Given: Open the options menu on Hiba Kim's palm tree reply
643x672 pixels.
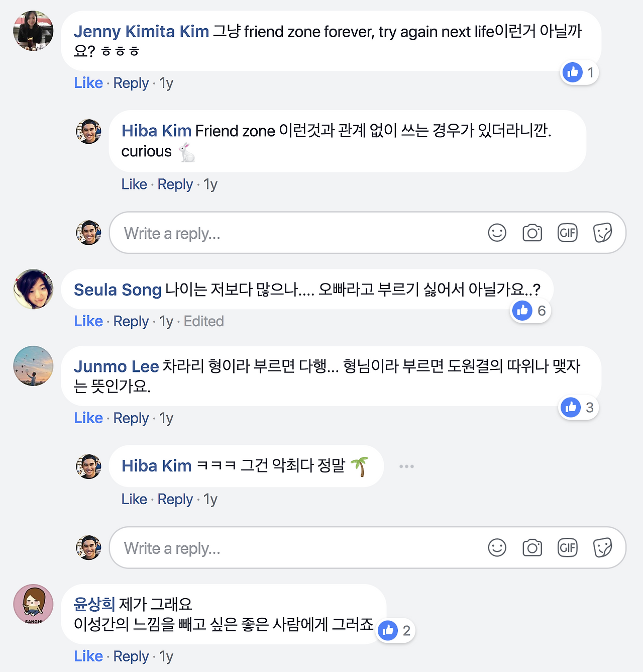Looking at the screenshot, I should click(406, 466).
